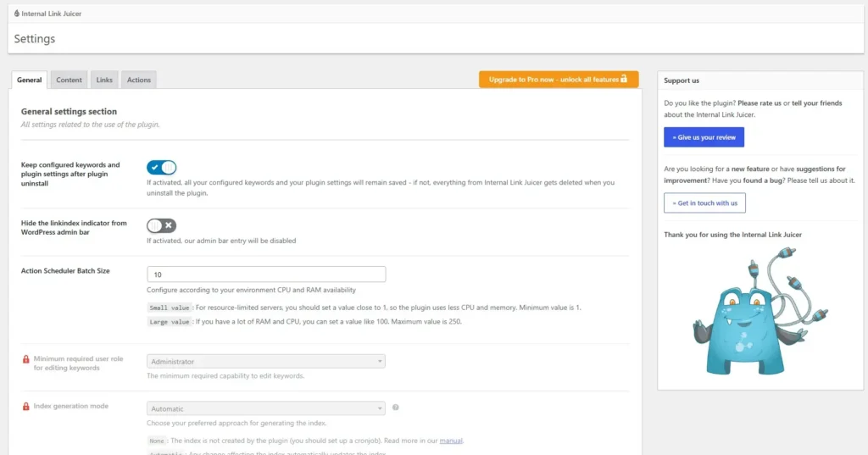The image size is (868, 455).
Task: Open the manual link
Action: tap(451, 441)
